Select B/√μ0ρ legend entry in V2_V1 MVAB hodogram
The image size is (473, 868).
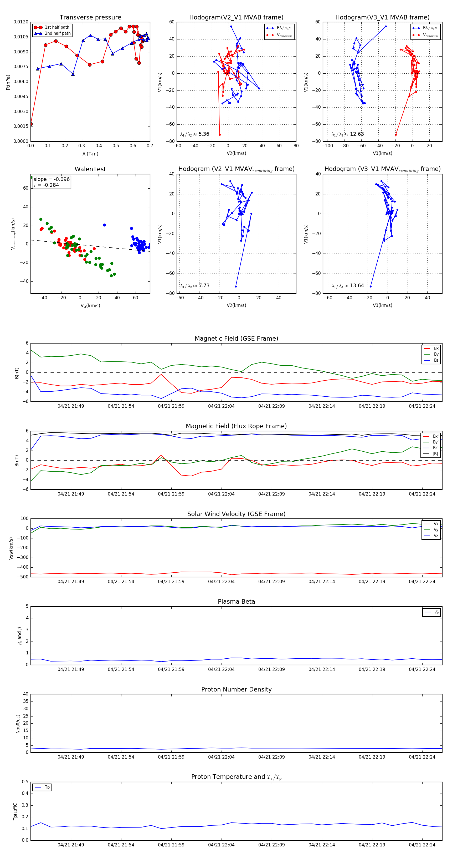(279, 28)
